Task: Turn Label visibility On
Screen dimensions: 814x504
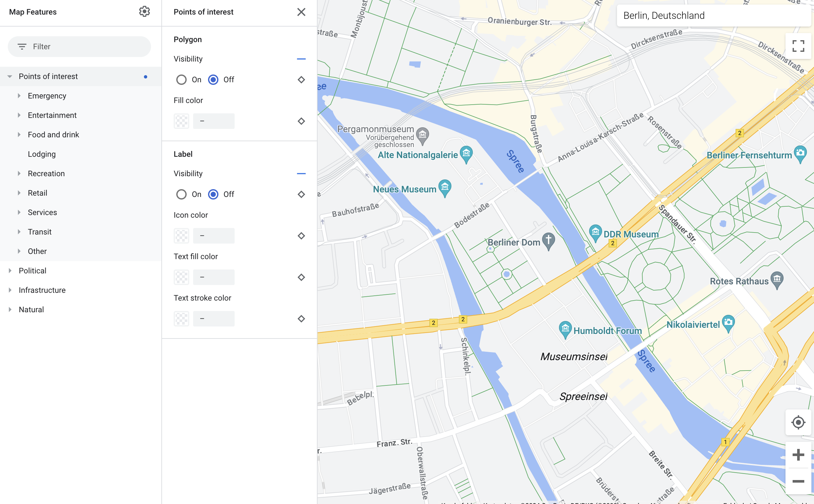Action: click(181, 194)
